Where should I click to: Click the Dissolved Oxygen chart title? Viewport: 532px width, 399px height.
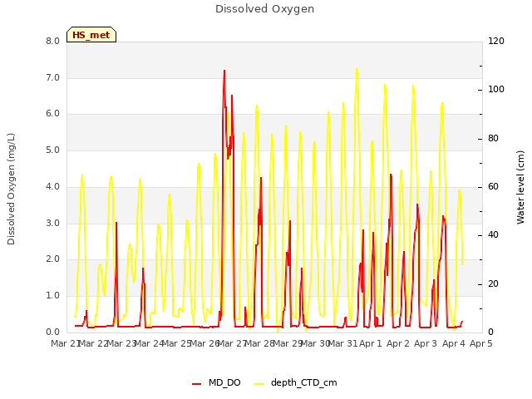(264, 9)
